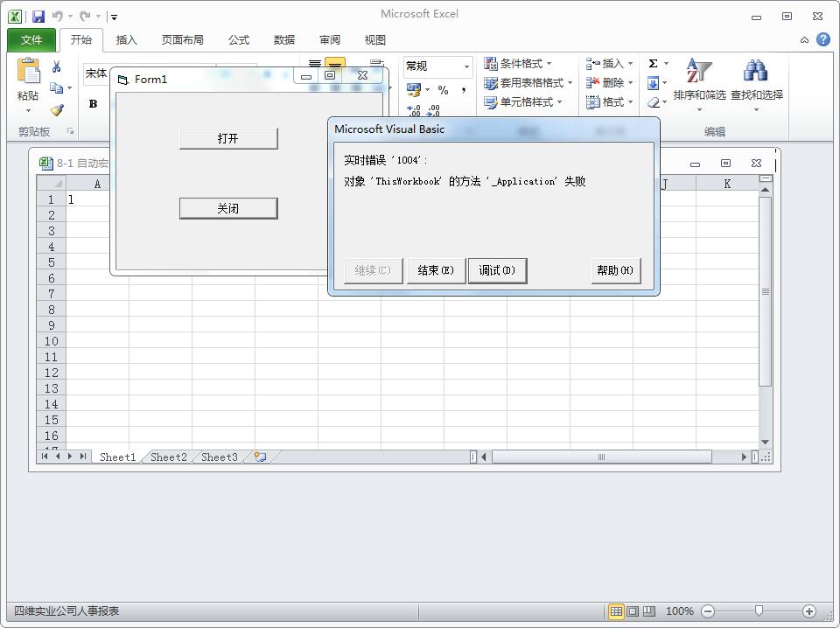Click the vertical scrollbar down arrow
The width and height of the screenshot is (840, 628).
tap(765, 443)
